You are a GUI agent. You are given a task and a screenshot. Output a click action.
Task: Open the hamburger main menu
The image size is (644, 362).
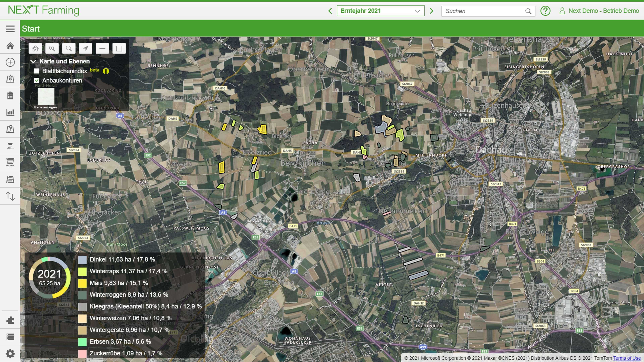(x=10, y=29)
